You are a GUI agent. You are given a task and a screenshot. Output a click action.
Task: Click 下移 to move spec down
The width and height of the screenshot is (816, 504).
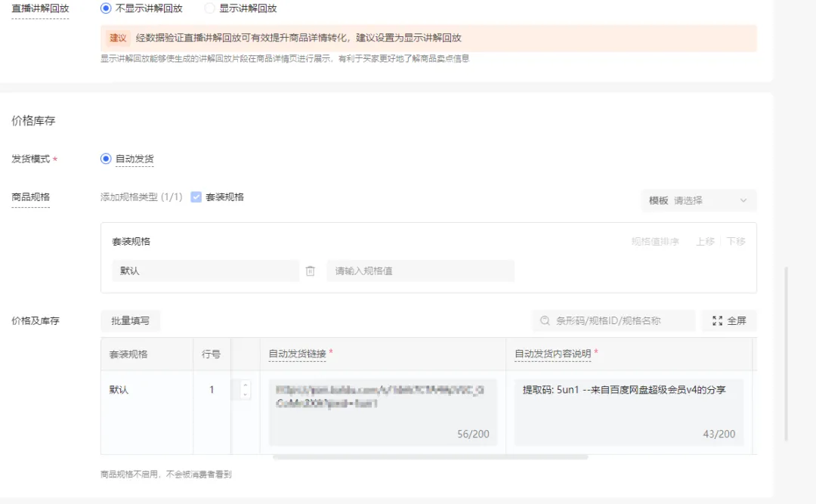736,242
